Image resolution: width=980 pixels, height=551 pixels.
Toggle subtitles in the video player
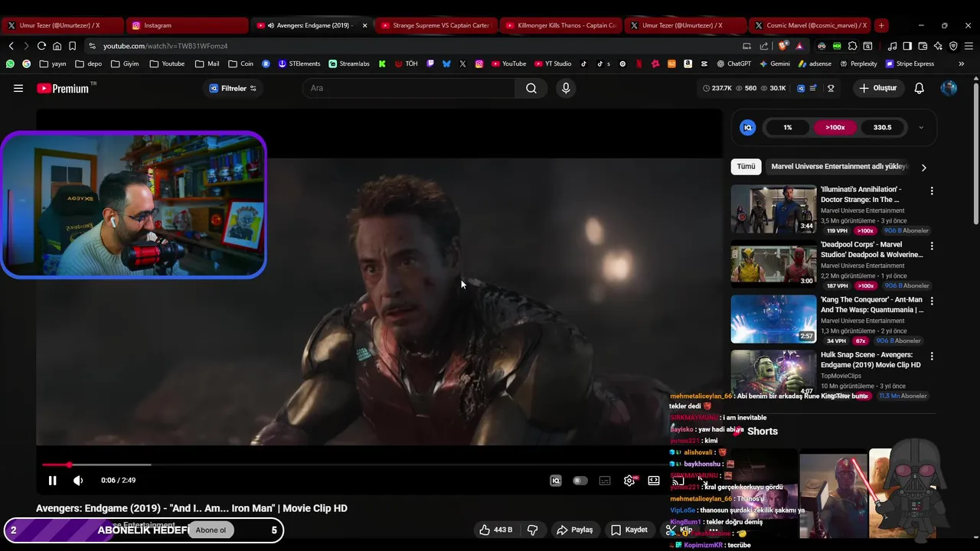(x=605, y=481)
